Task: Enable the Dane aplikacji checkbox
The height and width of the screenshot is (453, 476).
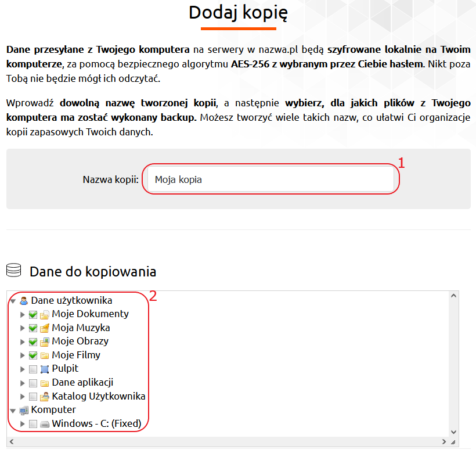Action: click(x=33, y=383)
